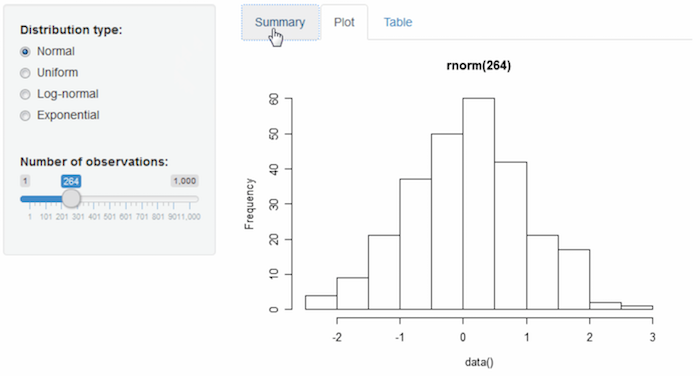Open the Summary tab
The height and width of the screenshot is (376, 700).
280,22
